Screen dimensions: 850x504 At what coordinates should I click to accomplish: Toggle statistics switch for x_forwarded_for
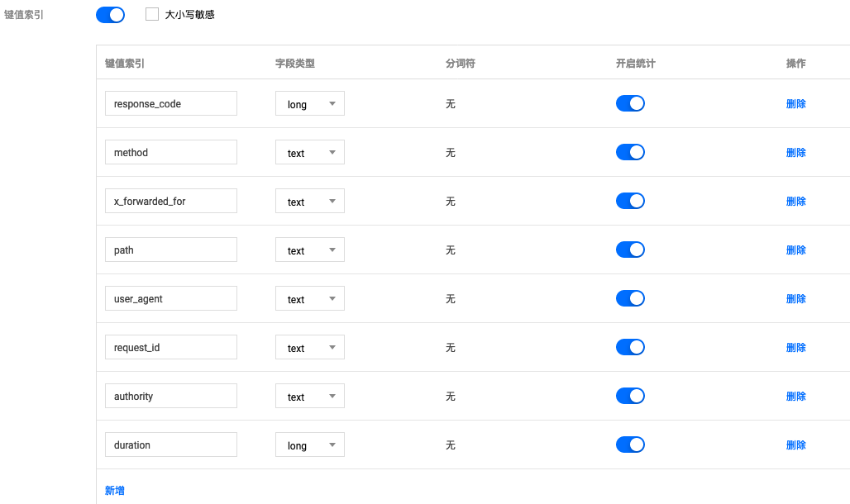click(x=630, y=201)
